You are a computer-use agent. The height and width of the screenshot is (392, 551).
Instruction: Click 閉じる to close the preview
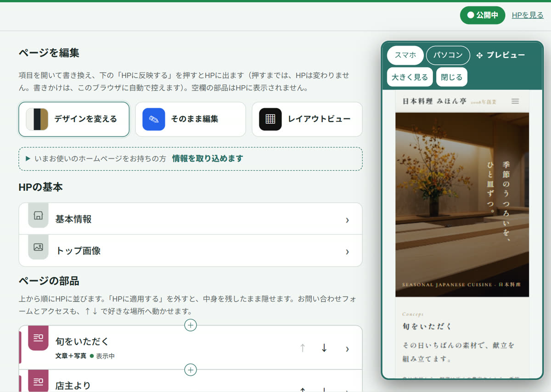[x=452, y=77]
